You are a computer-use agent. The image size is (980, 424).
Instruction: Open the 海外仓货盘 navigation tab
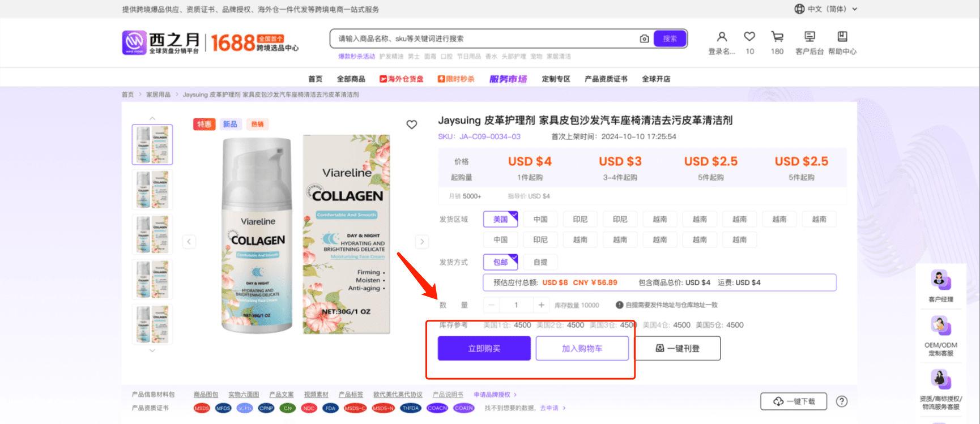(402, 79)
